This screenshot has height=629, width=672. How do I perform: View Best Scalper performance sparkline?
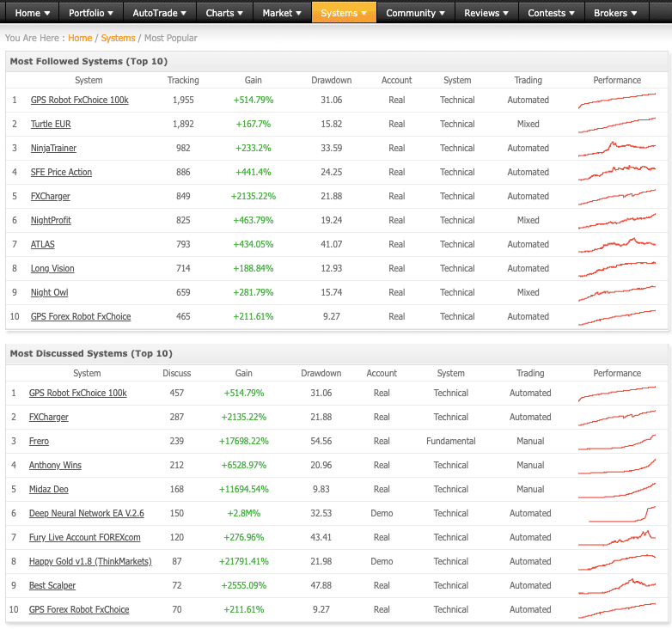[617, 586]
